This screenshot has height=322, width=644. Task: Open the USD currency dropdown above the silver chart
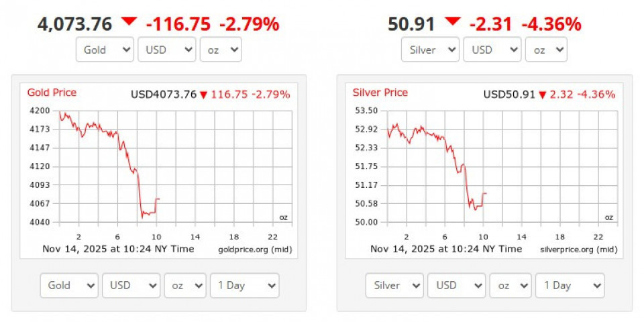(492, 50)
